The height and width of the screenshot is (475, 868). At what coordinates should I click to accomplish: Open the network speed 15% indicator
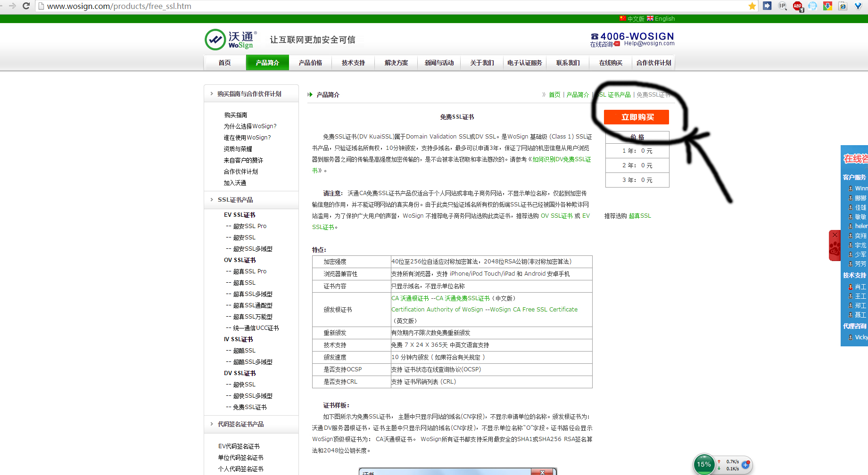[704, 464]
